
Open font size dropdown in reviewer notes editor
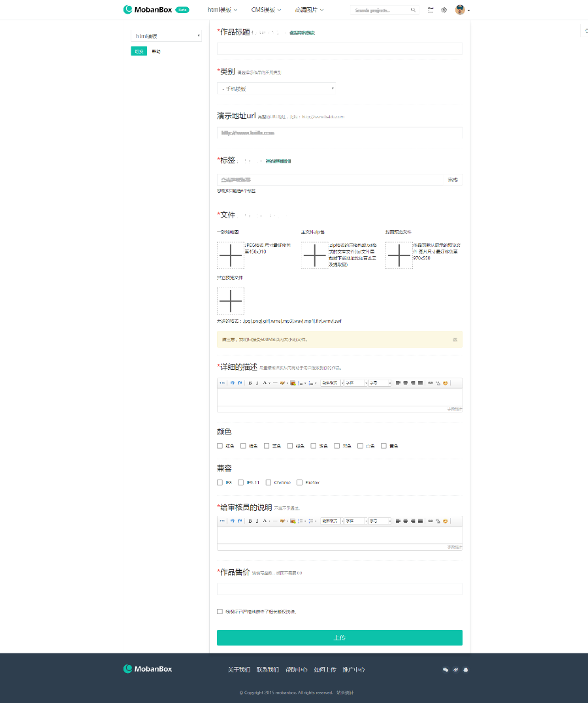(x=380, y=521)
